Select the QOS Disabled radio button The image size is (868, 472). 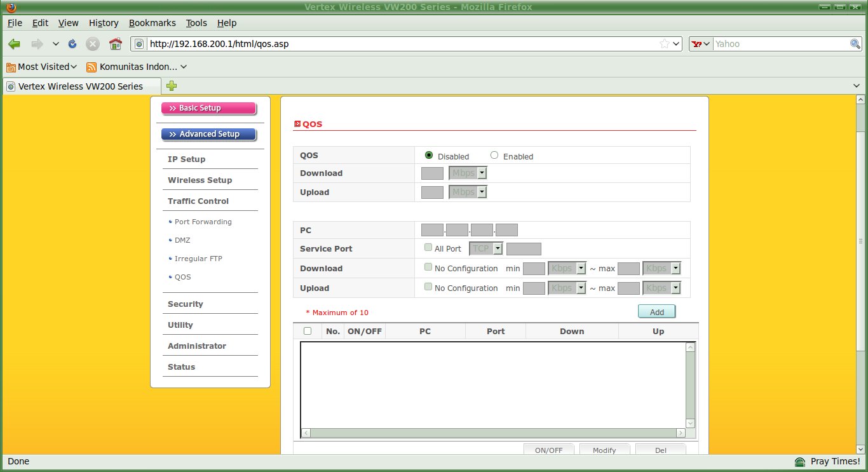429,156
